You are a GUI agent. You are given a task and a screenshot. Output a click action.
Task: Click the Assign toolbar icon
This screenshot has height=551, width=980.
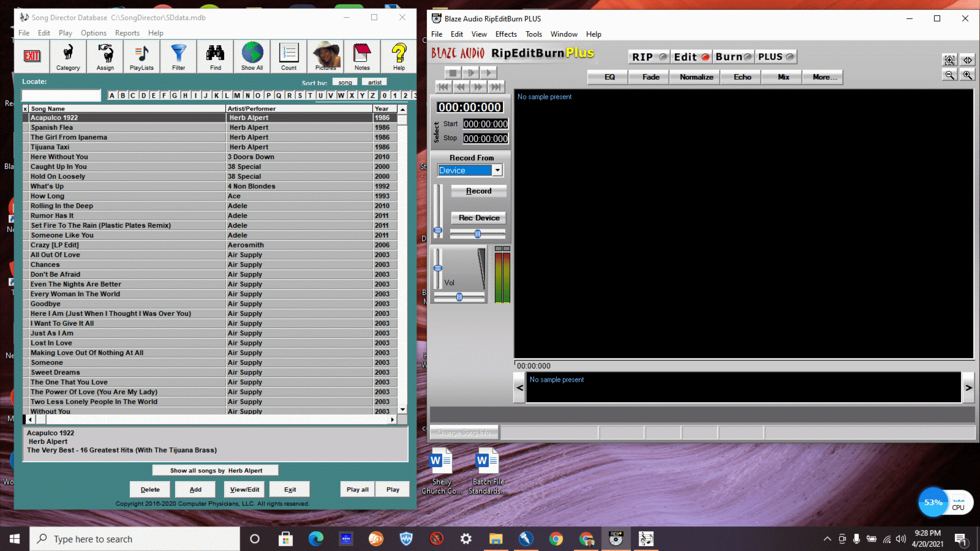click(x=105, y=57)
